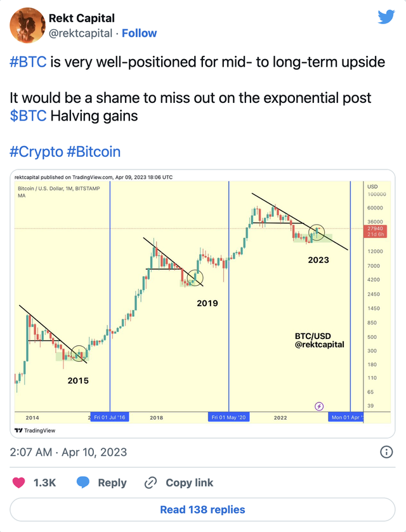Viewport: 406px width, 532px height.
Task: Click the Fri 01 May '20 date marker
Action: click(x=229, y=418)
